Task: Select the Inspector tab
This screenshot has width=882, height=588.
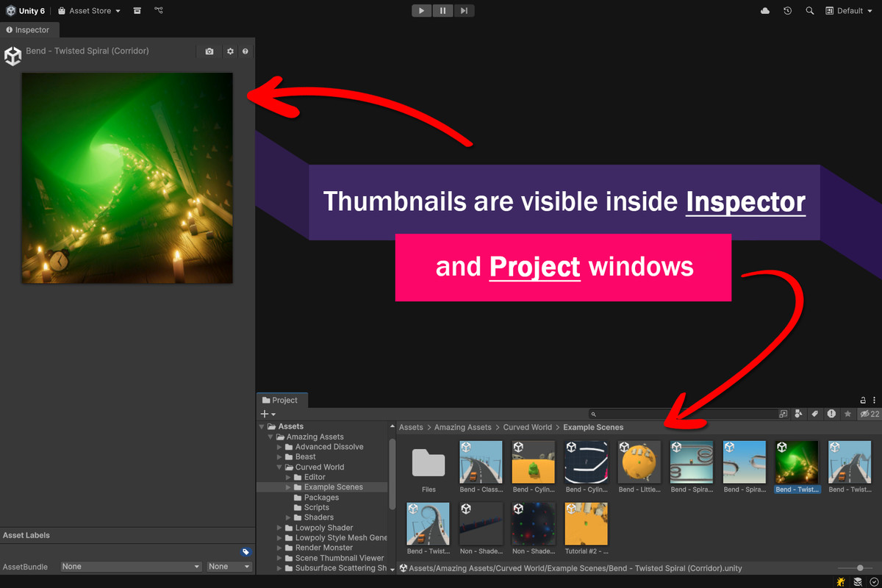Action: click(x=28, y=30)
